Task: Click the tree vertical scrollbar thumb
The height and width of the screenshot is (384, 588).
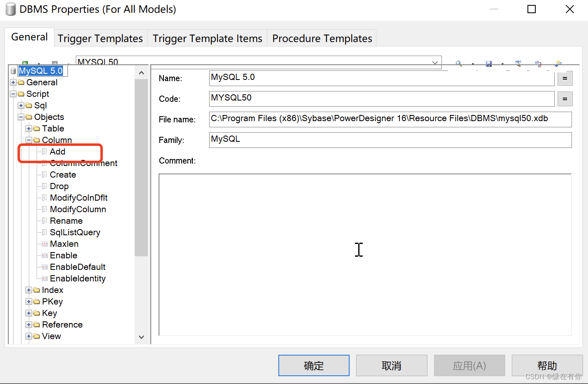Action: click(x=141, y=168)
